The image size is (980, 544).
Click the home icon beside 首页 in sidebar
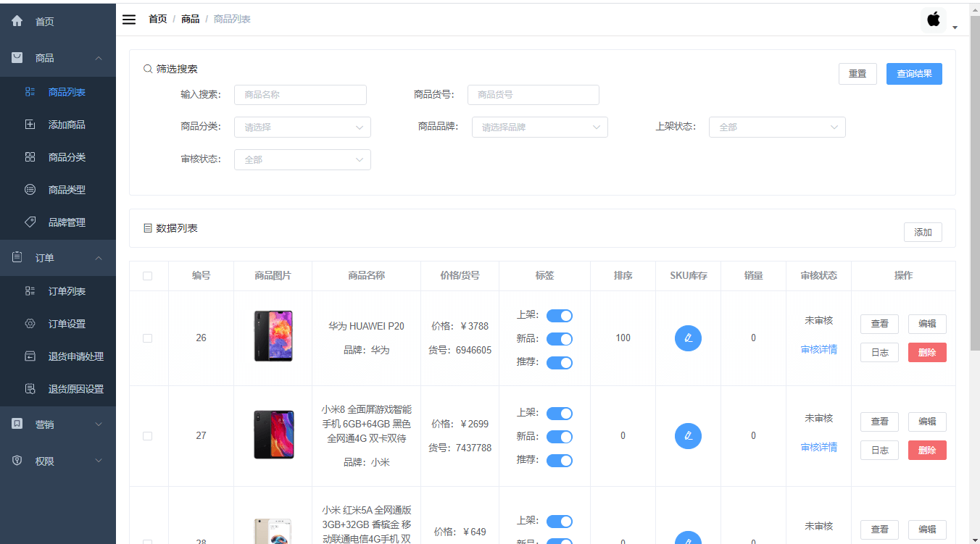pyautogui.click(x=17, y=21)
